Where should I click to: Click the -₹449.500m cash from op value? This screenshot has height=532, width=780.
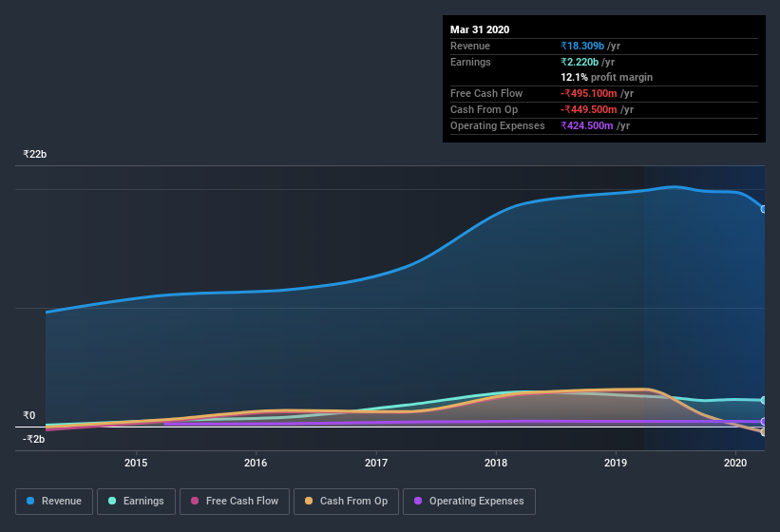tap(589, 109)
